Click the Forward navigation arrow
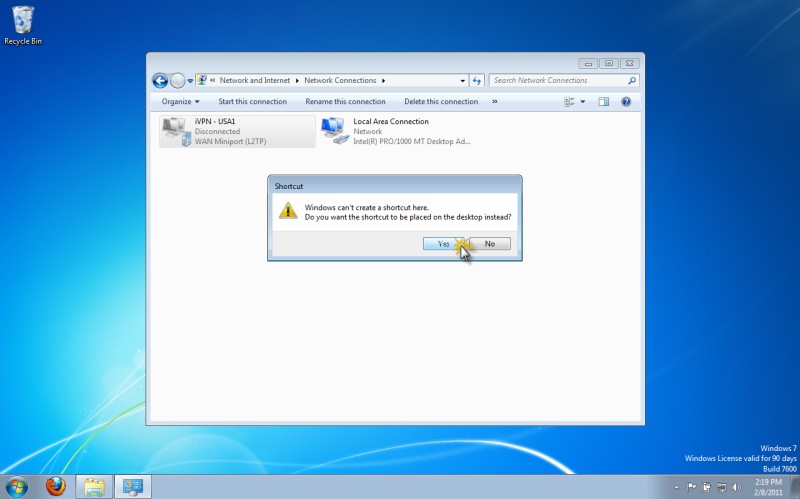 coord(178,81)
